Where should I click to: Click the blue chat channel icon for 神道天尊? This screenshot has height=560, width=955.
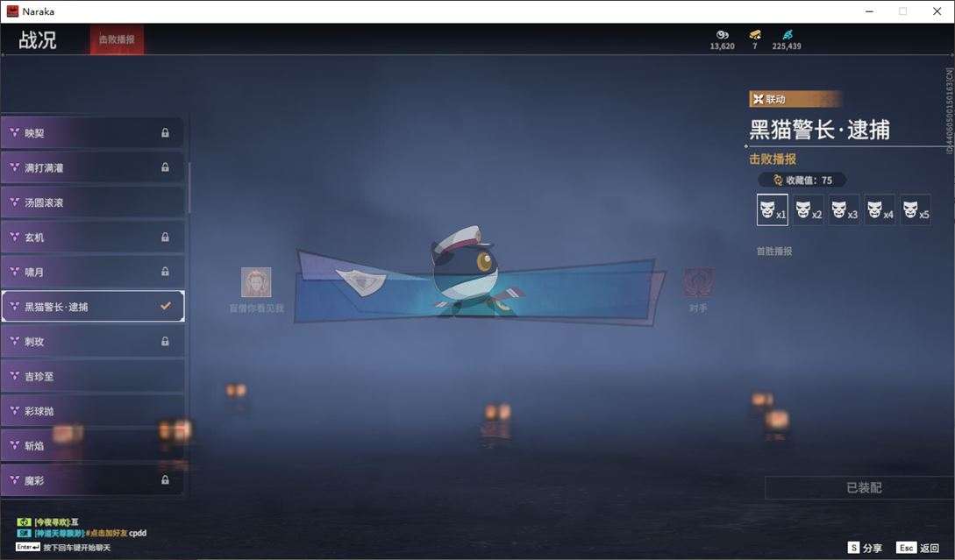tap(24, 533)
